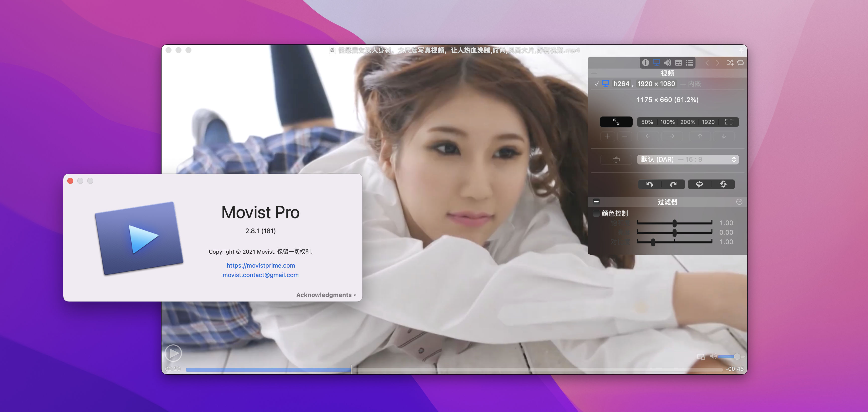Flip video vertically
Screen dimensions: 868x412
pos(723,184)
